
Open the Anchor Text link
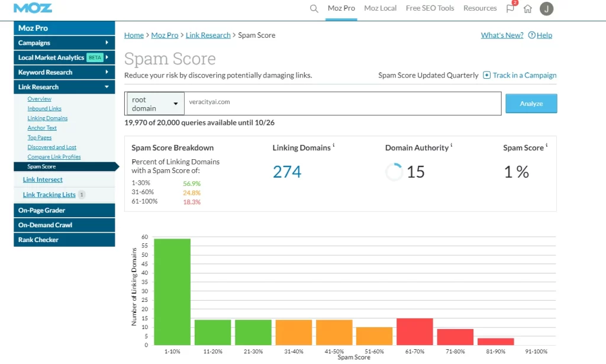pyautogui.click(x=42, y=128)
